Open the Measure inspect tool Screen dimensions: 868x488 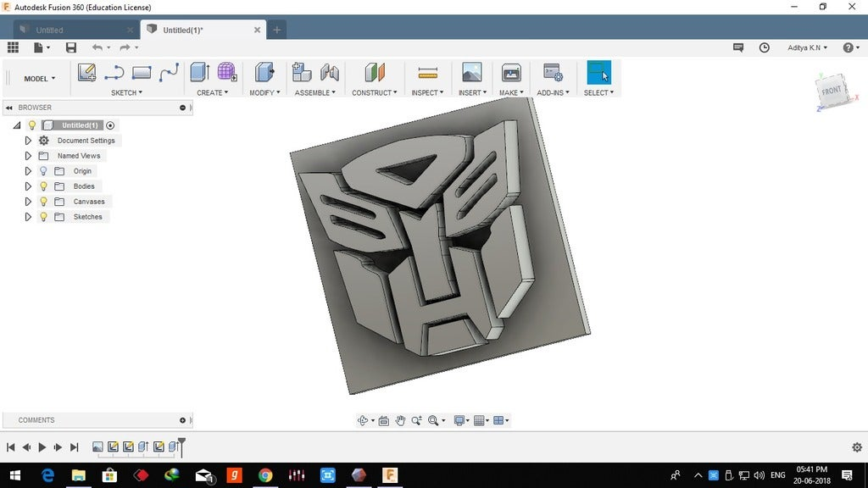427,73
